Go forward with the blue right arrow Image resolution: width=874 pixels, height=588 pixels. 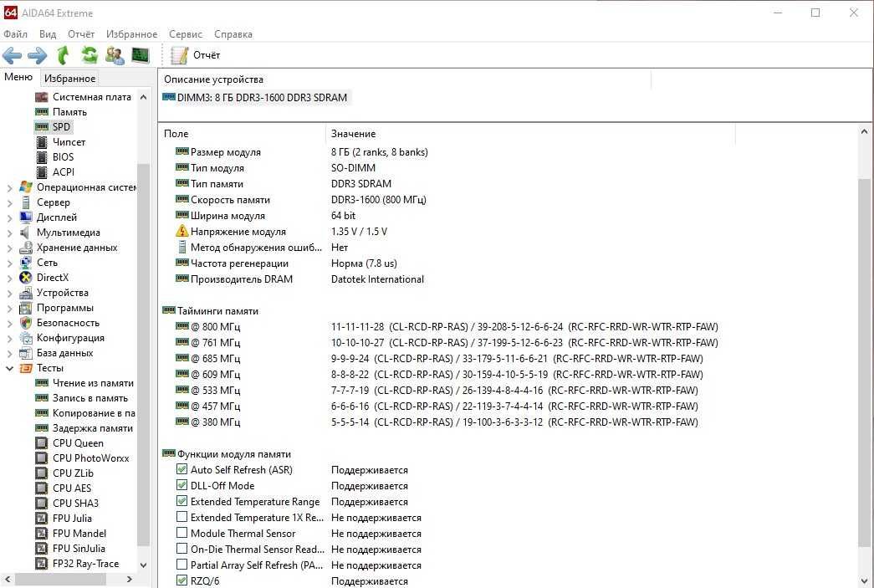coord(38,55)
